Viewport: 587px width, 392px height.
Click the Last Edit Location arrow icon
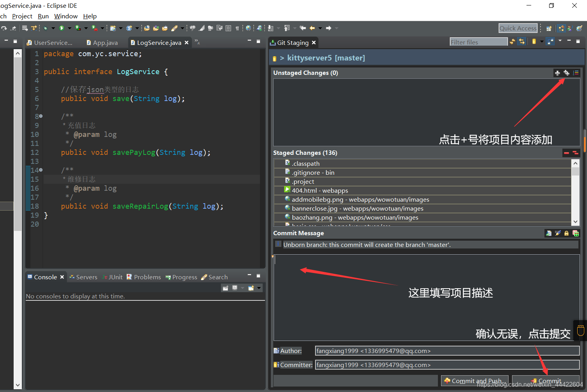(302, 28)
